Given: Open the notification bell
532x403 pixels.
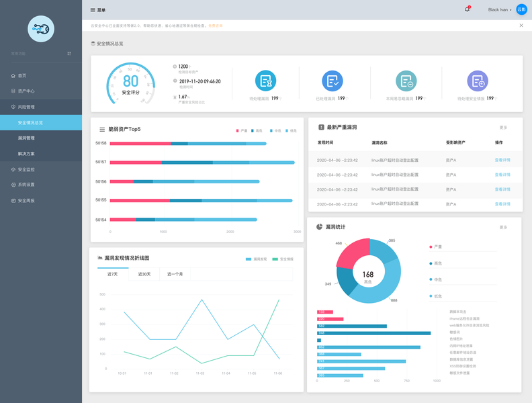Looking at the screenshot, I should [468, 9].
